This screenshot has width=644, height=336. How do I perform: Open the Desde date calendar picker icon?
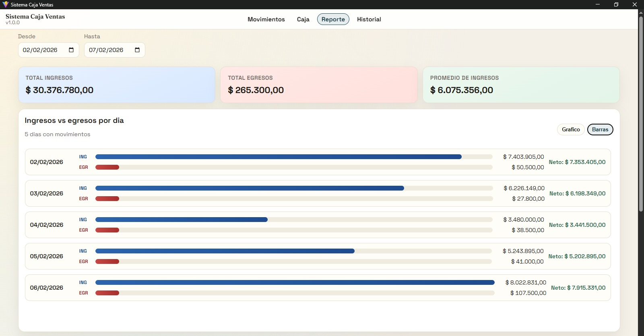coord(71,50)
